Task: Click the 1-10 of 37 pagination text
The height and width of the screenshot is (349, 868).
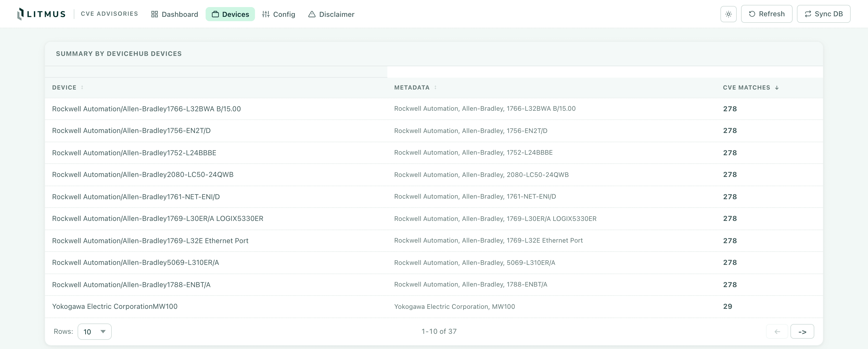Action: click(439, 331)
